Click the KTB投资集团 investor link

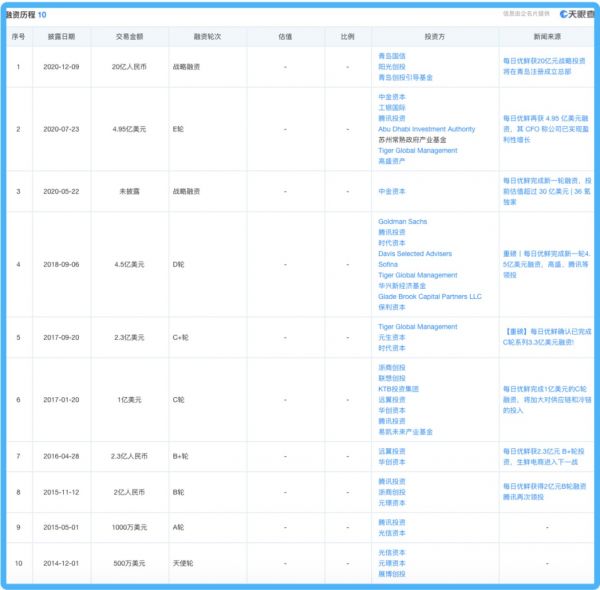click(398, 389)
